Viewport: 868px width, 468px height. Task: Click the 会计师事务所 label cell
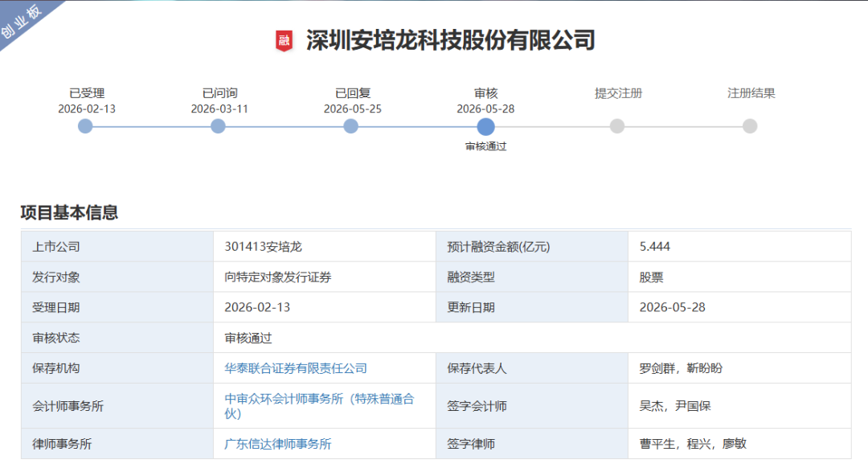point(117,406)
